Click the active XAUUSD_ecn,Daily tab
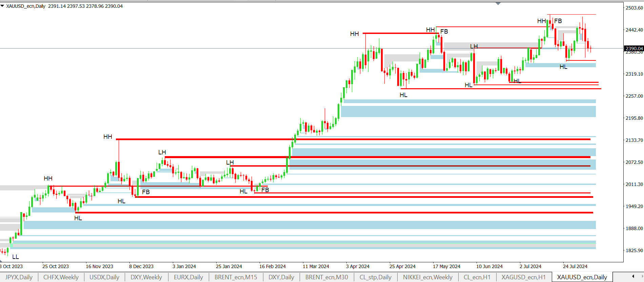The width and height of the screenshot is (644, 282). point(582,277)
